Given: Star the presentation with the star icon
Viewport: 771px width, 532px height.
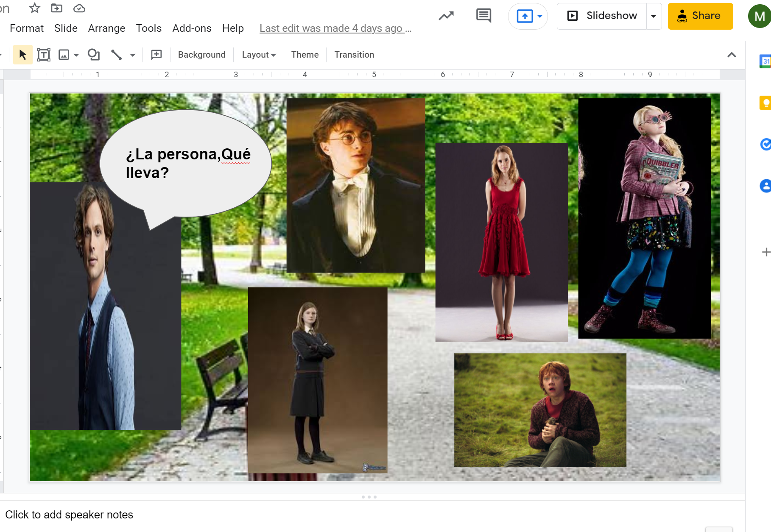Looking at the screenshot, I should pyautogui.click(x=35, y=8).
